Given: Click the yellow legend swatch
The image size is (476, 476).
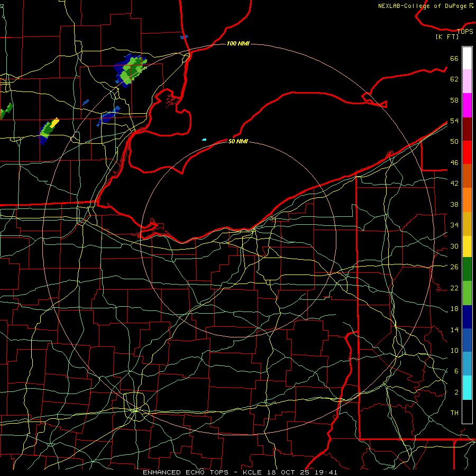Looking at the screenshot, I should click(467, 246).
